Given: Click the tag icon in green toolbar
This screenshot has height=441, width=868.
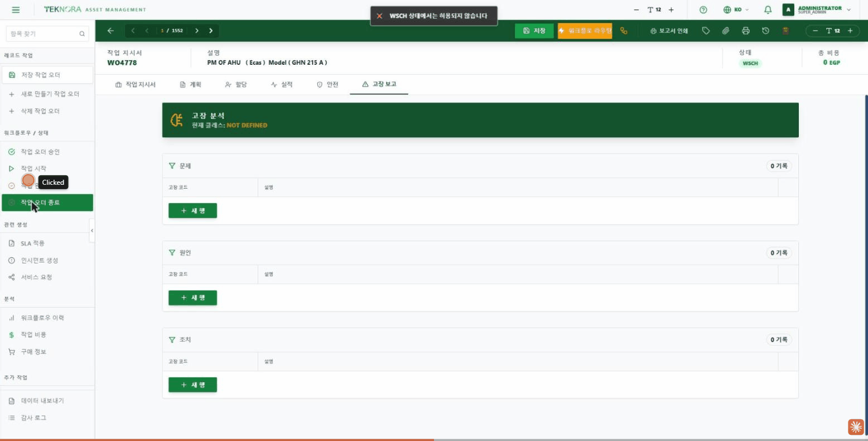Looking at the screenshot, I should (706, 31).
